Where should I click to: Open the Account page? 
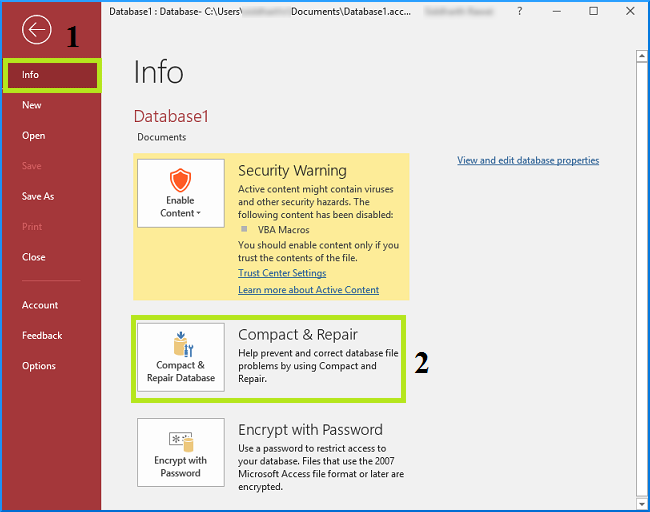point(40,305)
